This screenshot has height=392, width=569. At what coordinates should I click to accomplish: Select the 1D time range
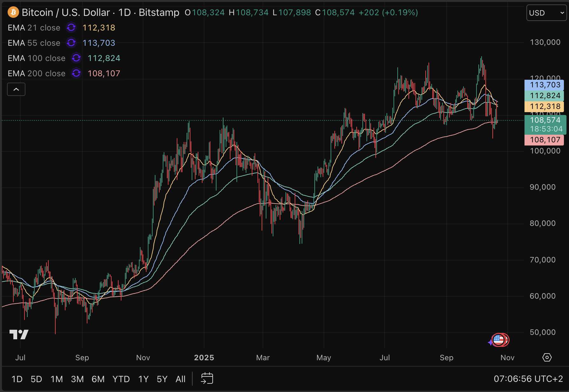(17, 379)
